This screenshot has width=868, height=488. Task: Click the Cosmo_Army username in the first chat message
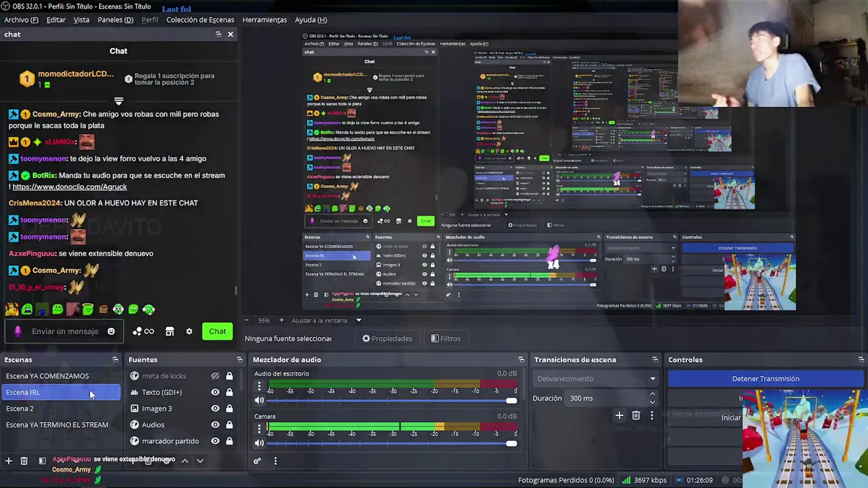click(56, 115)
